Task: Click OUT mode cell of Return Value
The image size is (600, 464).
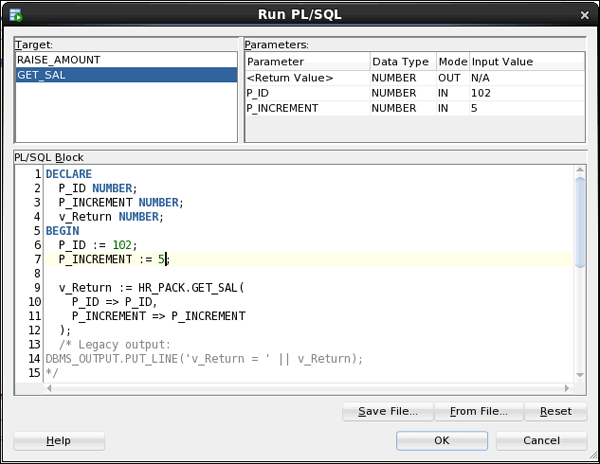Action: coord(453,78)
